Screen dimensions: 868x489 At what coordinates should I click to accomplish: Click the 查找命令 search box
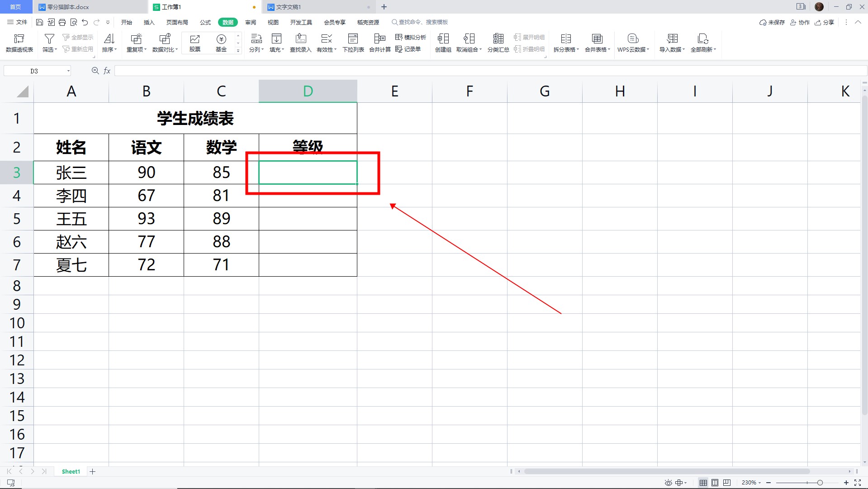[x=420, y=22]
